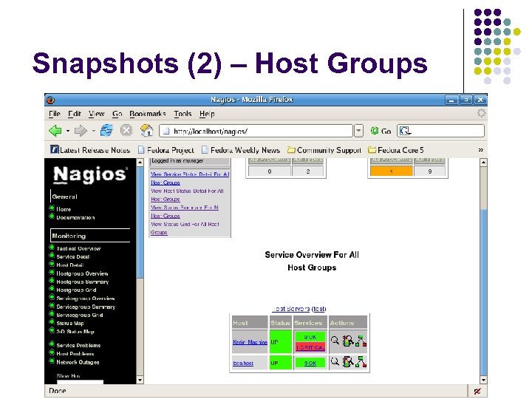This screenshot has width=532, height=399.
Task: Open Documentation in Nagios sidebar
Action: tap(75, 217)
